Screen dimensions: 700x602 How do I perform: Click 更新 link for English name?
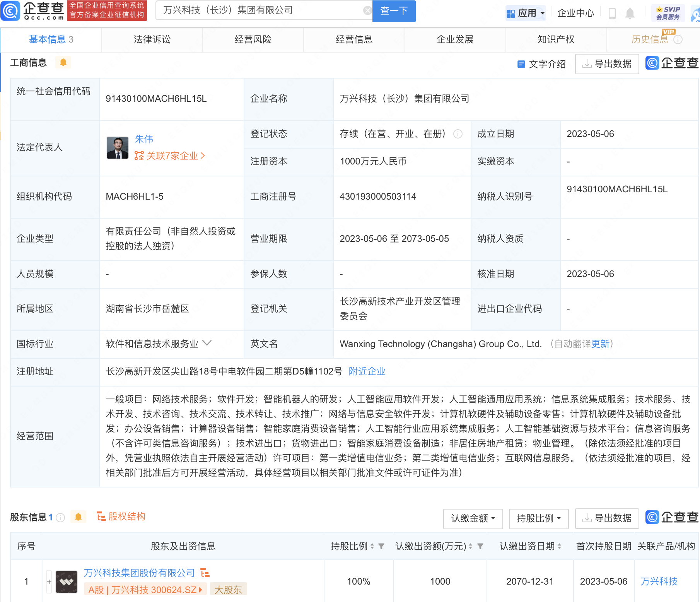point(600,344)
